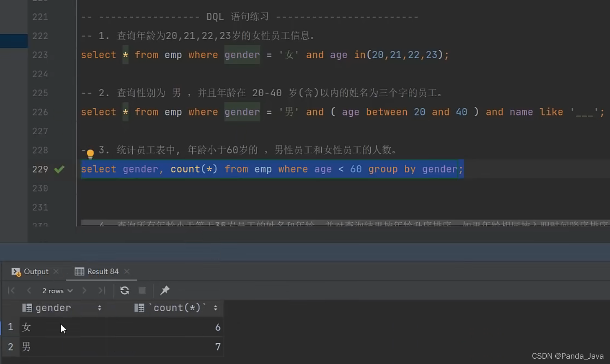Click the Result 84 table icon
610x364 pixels.
[79, 272]
